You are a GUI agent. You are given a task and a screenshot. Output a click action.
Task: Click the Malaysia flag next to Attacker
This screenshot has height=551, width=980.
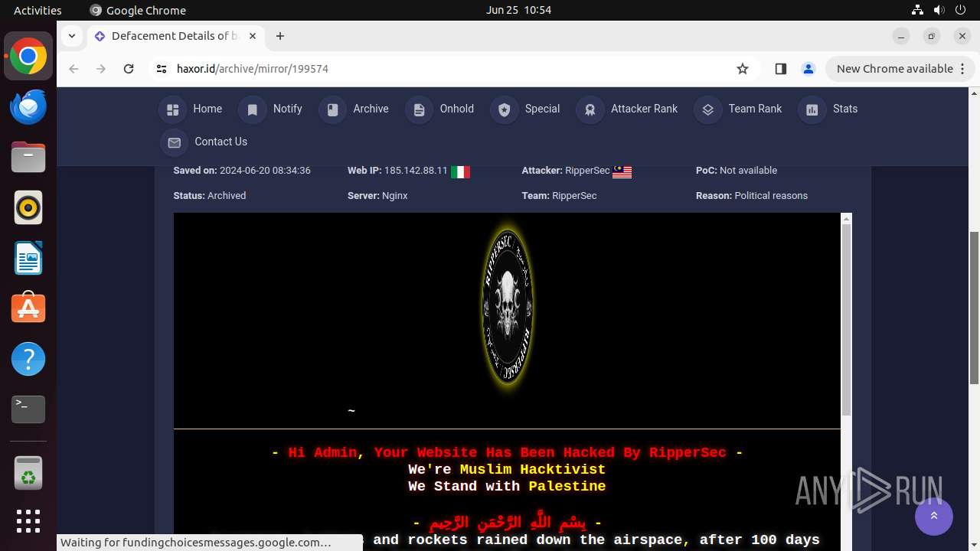(622, 171)
